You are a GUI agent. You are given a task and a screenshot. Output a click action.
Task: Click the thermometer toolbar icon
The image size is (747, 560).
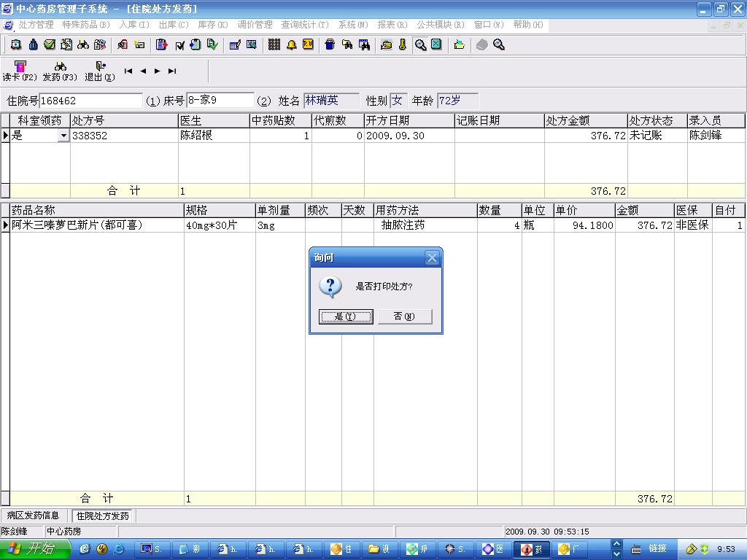tap(402, 44)
